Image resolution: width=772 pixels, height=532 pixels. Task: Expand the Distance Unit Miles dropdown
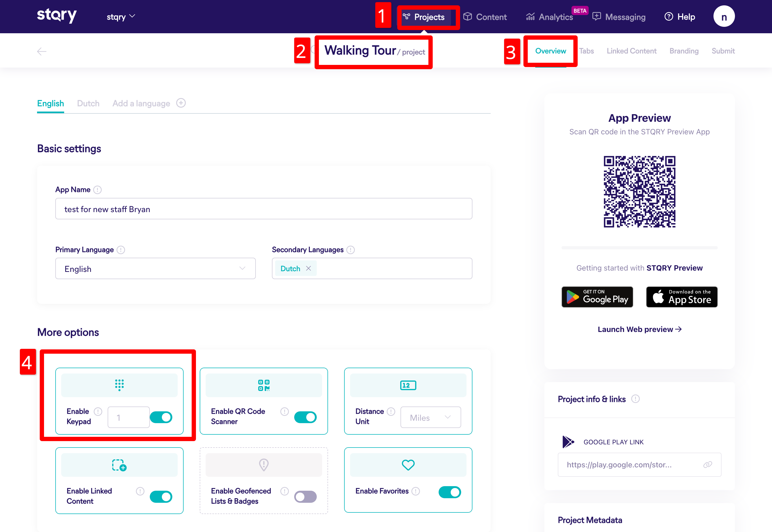[430, 417]
